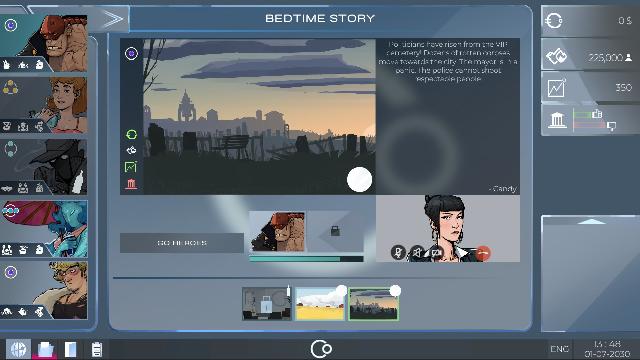Select the blue-skinned hero with umbrella
The width and height of the screenshot is (640, 360).
pos(44,229)
